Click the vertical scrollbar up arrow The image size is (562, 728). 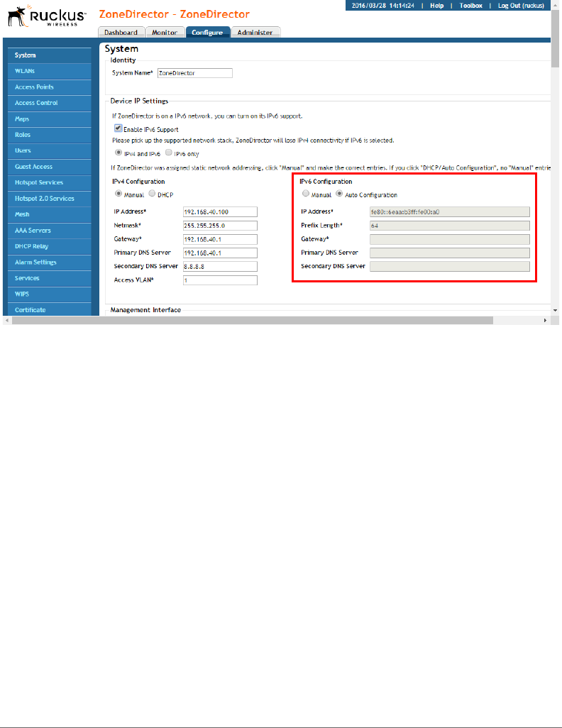coord(555,5)
